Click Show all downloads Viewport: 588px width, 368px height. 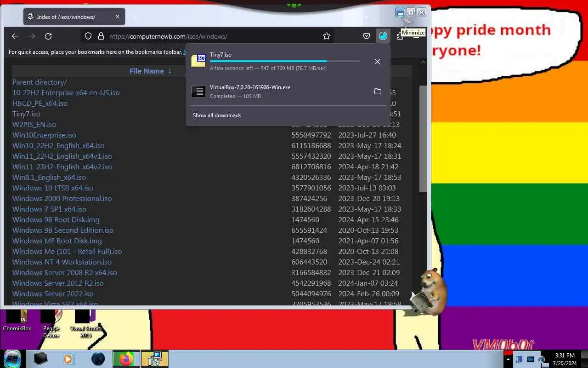[217, 115]
